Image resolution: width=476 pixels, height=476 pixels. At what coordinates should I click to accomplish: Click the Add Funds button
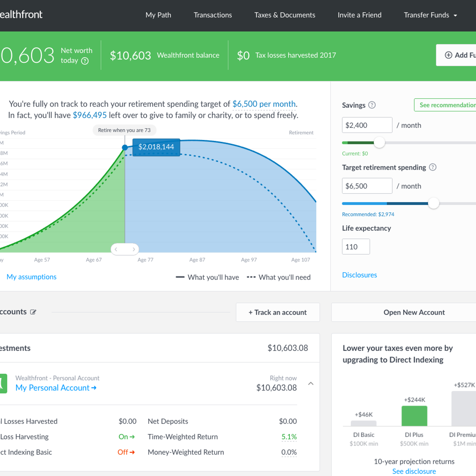(x=456, y=55)
